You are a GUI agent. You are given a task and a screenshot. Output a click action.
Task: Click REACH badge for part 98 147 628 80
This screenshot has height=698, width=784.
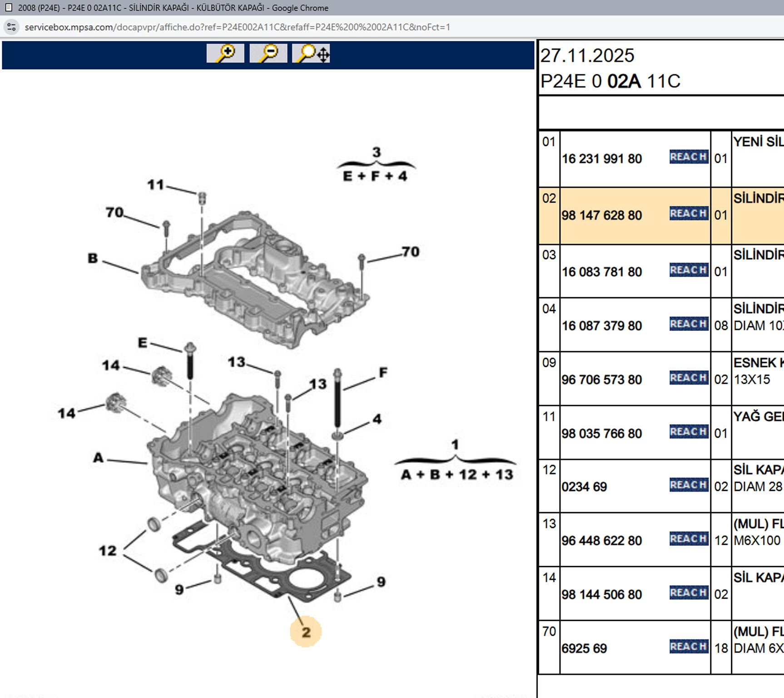(688, 214)
